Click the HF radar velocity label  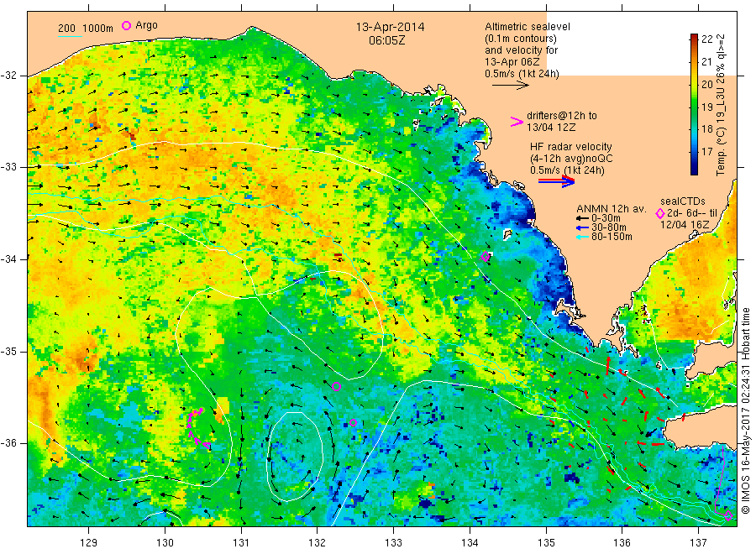[571, 147]
